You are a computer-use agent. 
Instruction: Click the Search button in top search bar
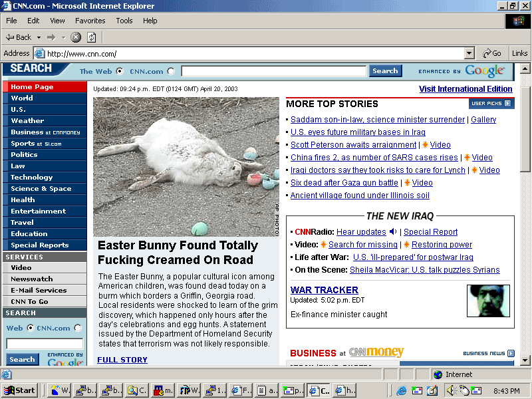coord(385,71)
